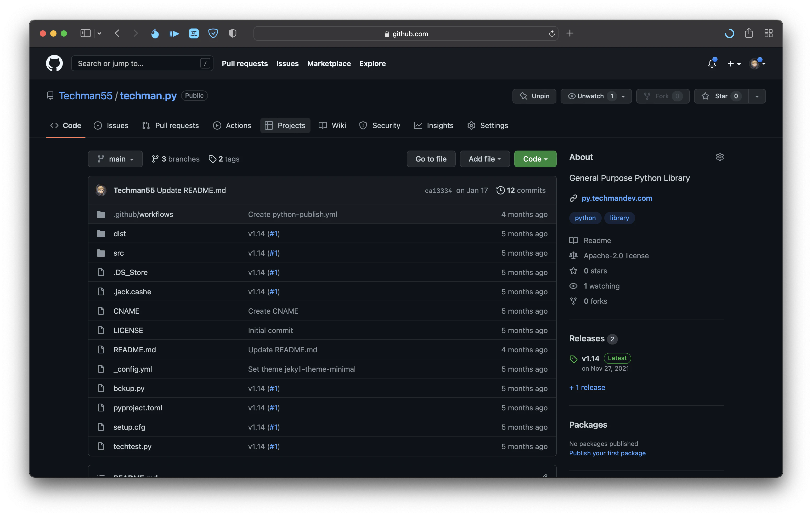Open the py.techmandev.com link

tap(617, 198)
